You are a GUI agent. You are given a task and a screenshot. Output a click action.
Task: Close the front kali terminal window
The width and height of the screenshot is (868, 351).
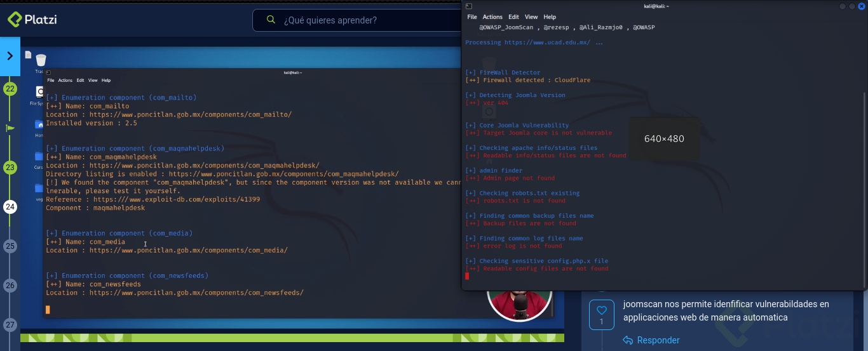(862, 6)
